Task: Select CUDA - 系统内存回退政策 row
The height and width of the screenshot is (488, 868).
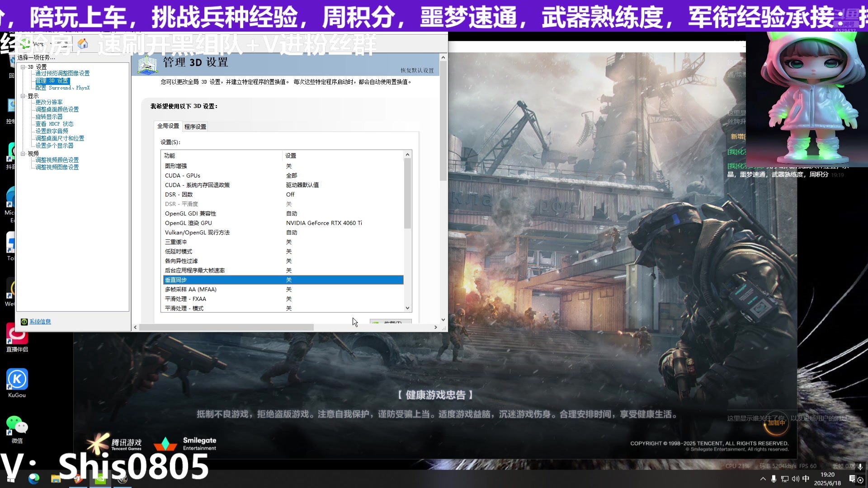Action: [x=283, y=185]
